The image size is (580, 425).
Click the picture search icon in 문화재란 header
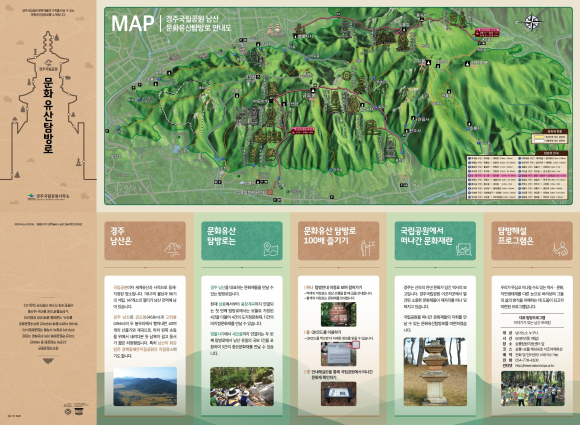464,249
